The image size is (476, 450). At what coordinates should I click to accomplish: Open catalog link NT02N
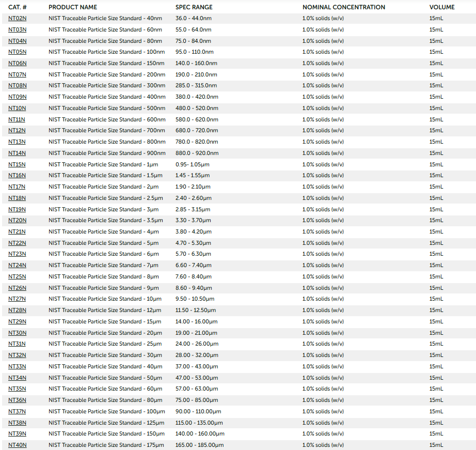pos(18,18)
